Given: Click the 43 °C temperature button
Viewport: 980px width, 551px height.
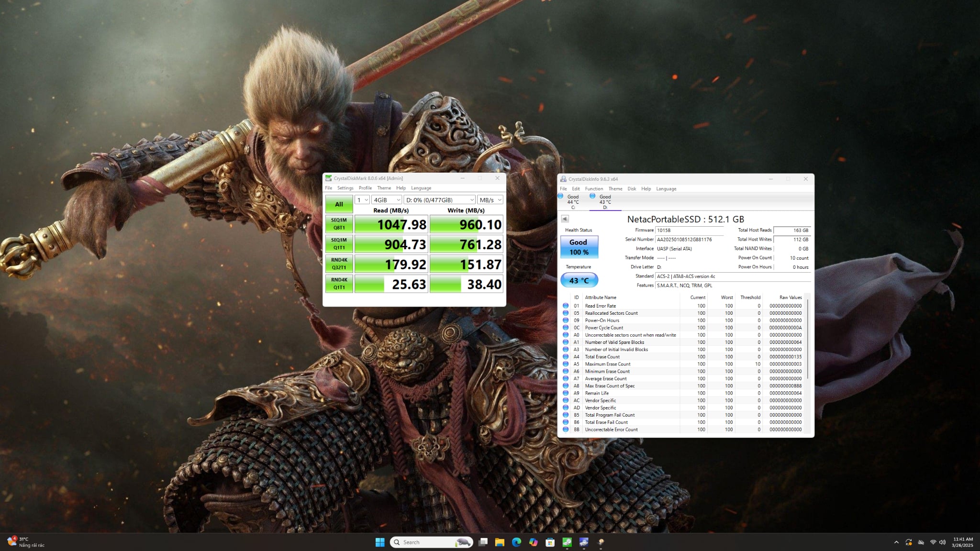Looking at the screenshot, I should [x=579, y=280].
